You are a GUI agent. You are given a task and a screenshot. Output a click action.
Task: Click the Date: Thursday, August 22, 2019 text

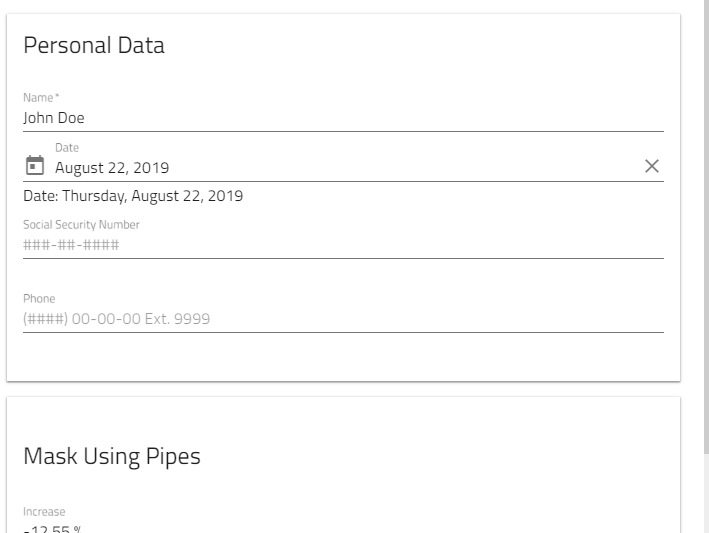[133, 195]
